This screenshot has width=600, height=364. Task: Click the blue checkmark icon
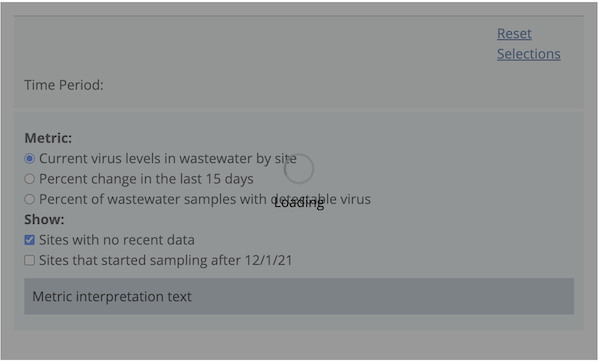pyautogui.click(x=29, y=240)
